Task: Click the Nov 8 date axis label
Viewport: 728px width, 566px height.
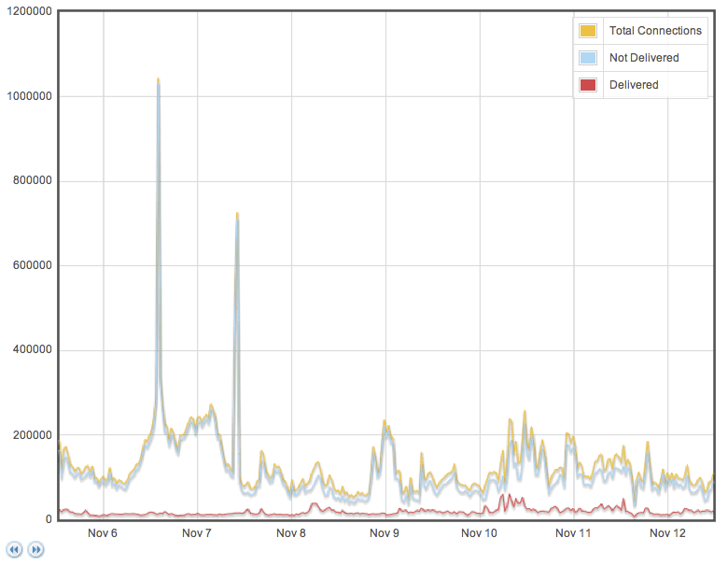Action: point(290,533)
